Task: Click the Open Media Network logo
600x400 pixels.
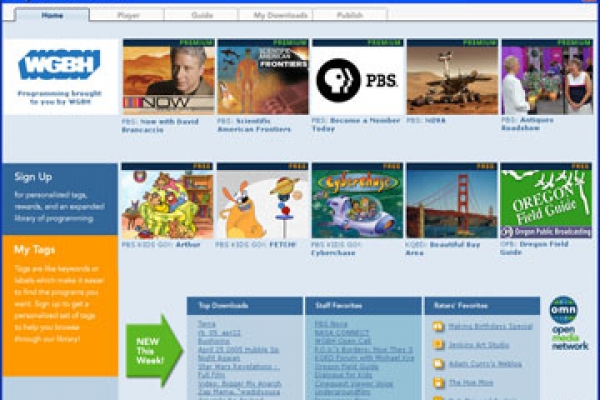Action: [x=568, y=324]
